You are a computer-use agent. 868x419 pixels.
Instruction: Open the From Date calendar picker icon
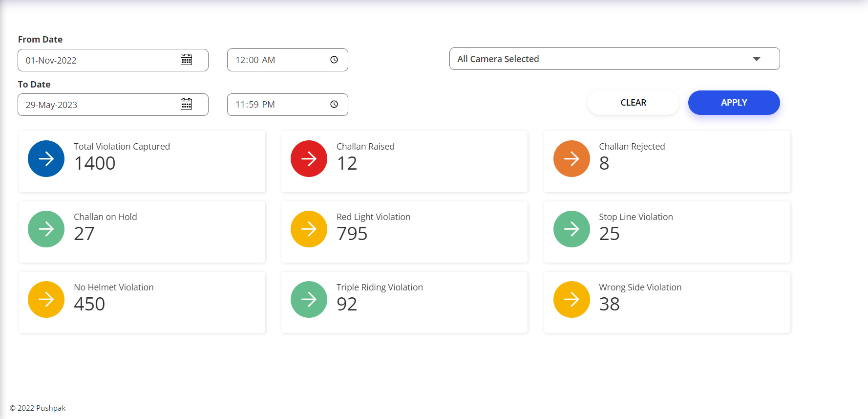(186, 60)
